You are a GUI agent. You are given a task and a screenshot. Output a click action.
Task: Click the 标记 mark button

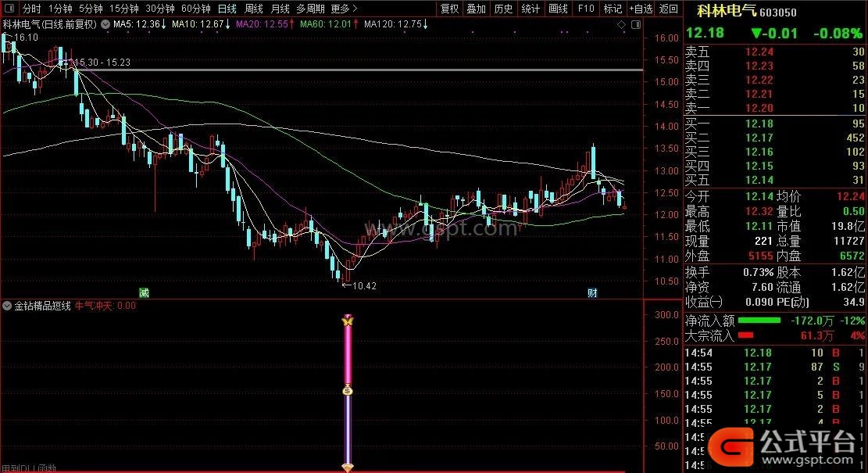613,9
